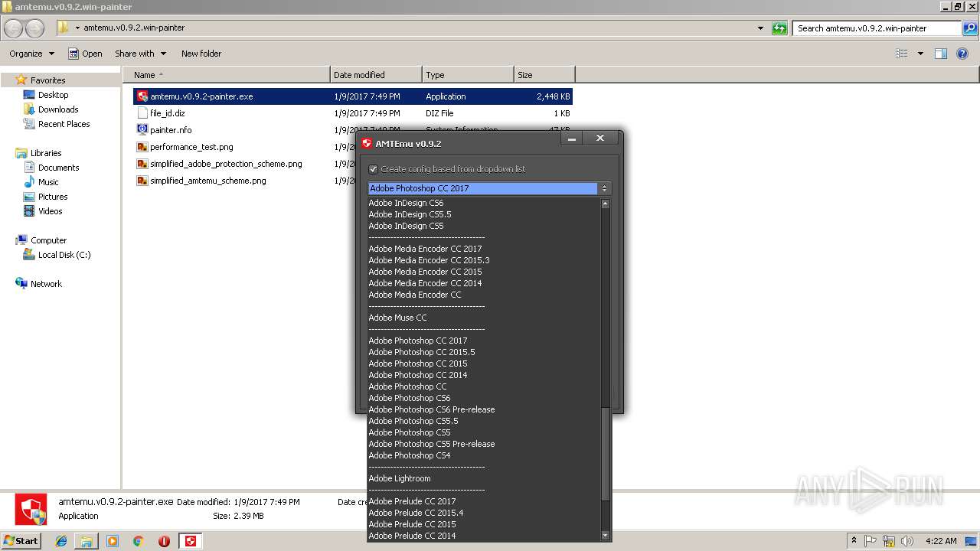Click the Change your view icon
Viewport: 980px width, 551px height.
pos(902,54)
